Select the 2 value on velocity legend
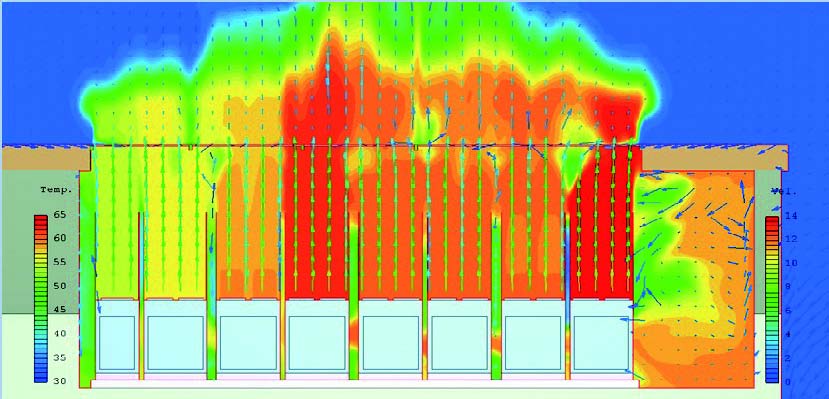 (x=787, y=358)
